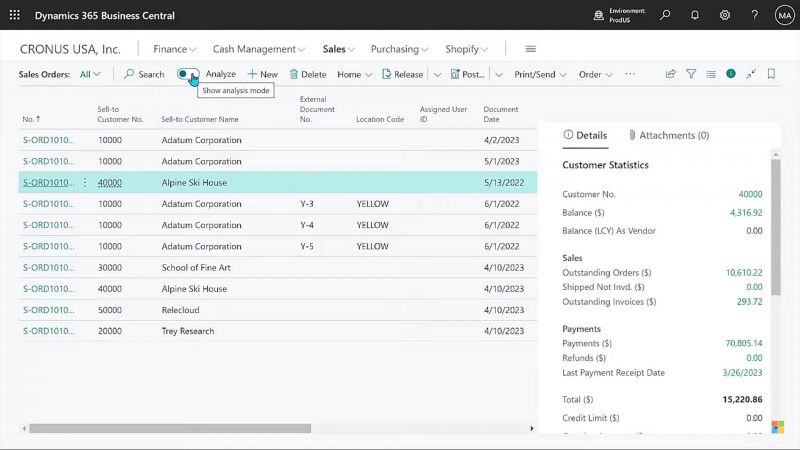The width and height of the screenshot is (800, 450).
Task: Click Analyze label
Action: (x=220, y=74)
